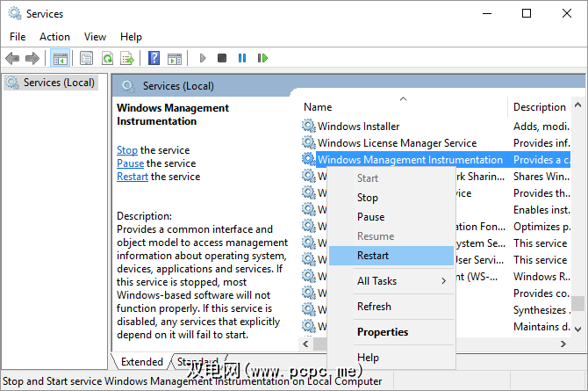Maximize the Services window
Image resolution: width=588 pixels, height=391 pixels.
point(527,13)
